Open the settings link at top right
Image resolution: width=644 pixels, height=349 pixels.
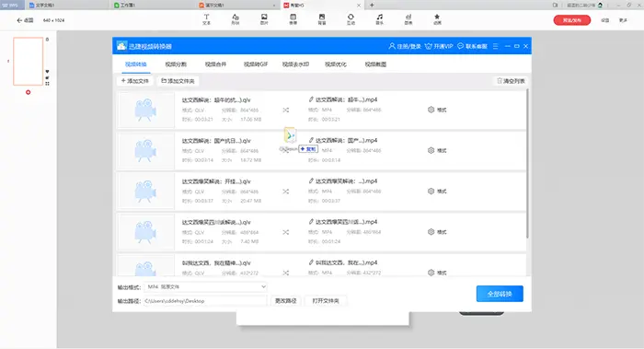(x=605, y=20)
